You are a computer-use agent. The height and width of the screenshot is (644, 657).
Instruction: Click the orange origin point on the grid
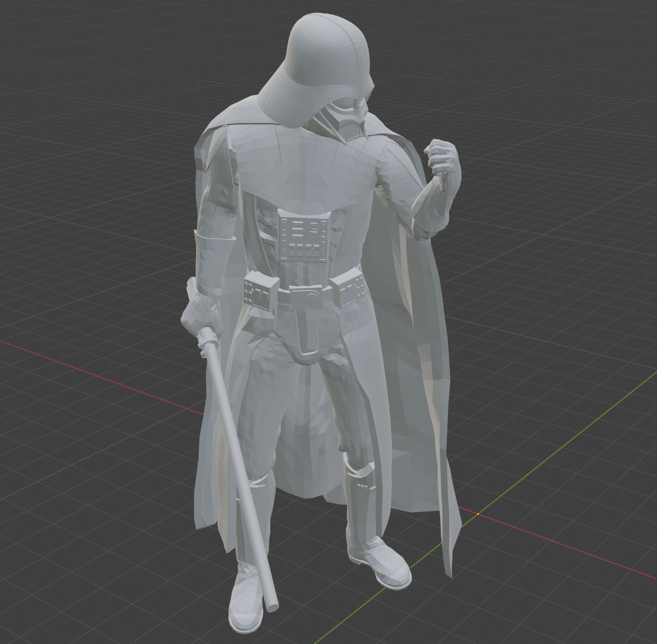pyautogui.click(x=478, y=514)
